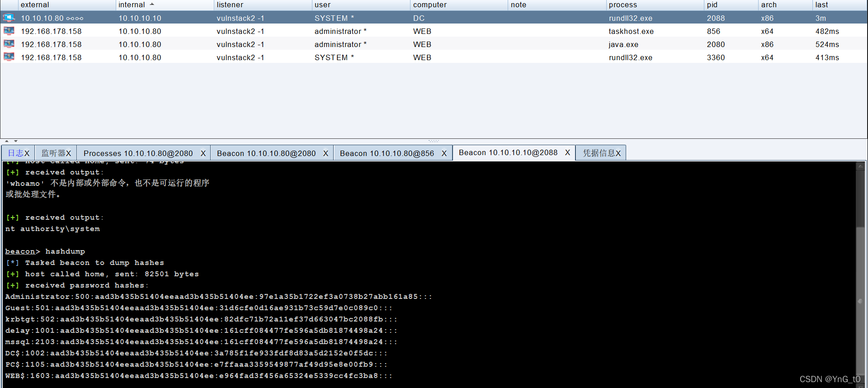Image resolution: width=868 pixels, height=388 pixels.
Task: Select beacon icon in taskhost.exe row
Action: (9, 31)
